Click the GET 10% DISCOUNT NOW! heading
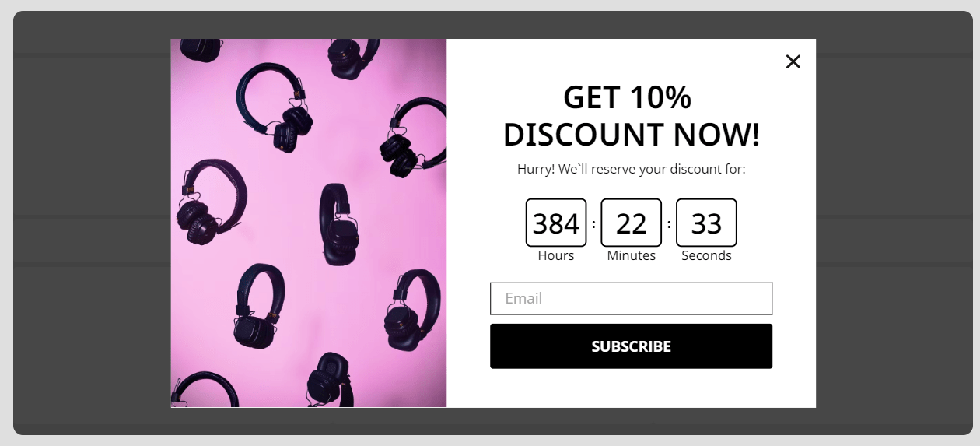 (x=631, y=116)
